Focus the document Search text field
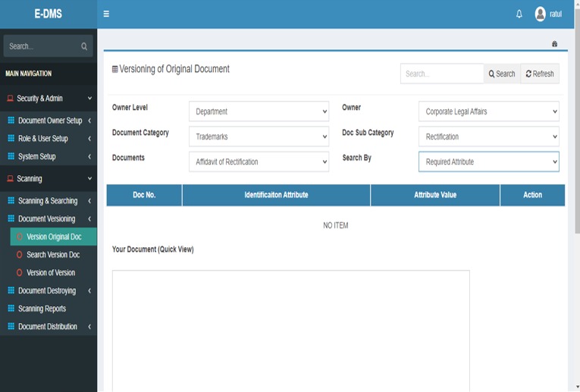This screenshot has width=580, height=392. pyautogui.click(x=442, y=74)
